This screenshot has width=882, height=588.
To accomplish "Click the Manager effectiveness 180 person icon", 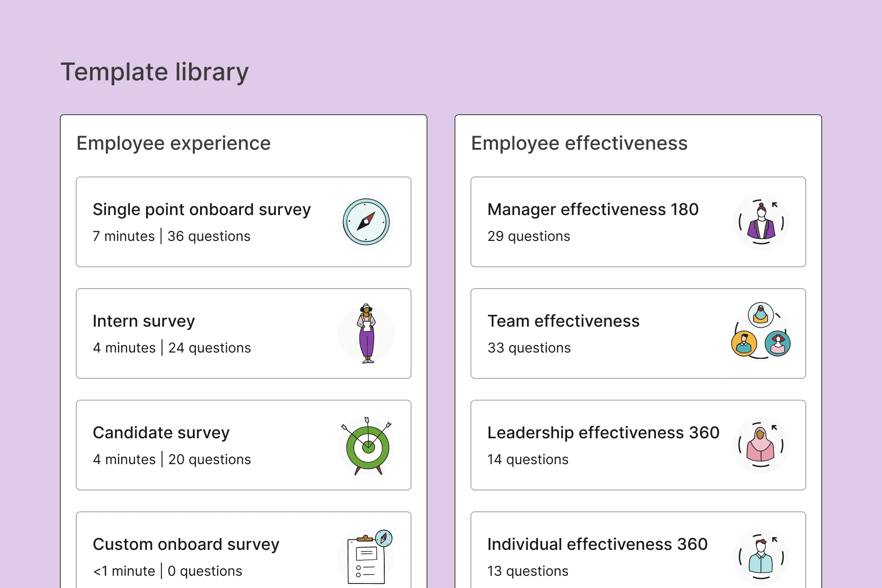I will click(761, 222).
